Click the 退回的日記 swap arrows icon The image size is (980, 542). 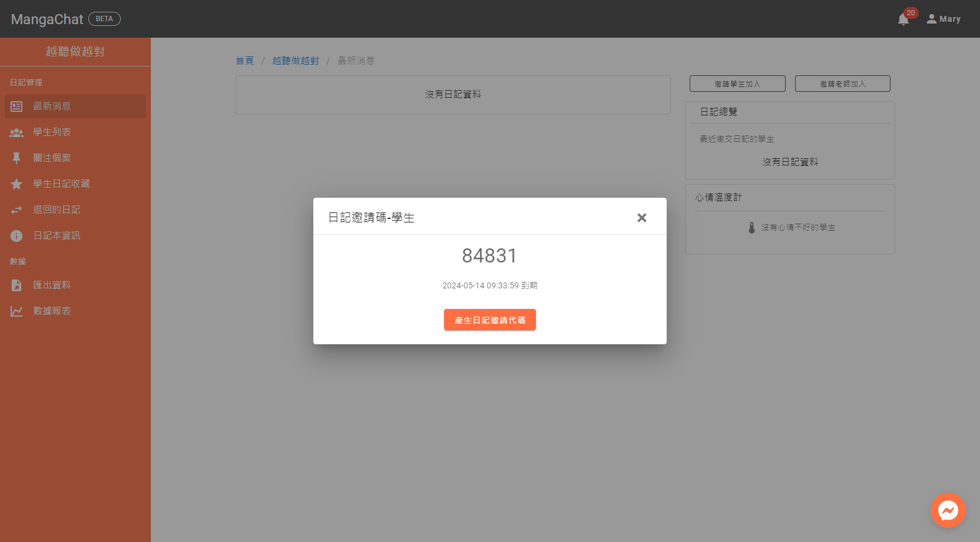pyautogui.click(x=16, y=210)
